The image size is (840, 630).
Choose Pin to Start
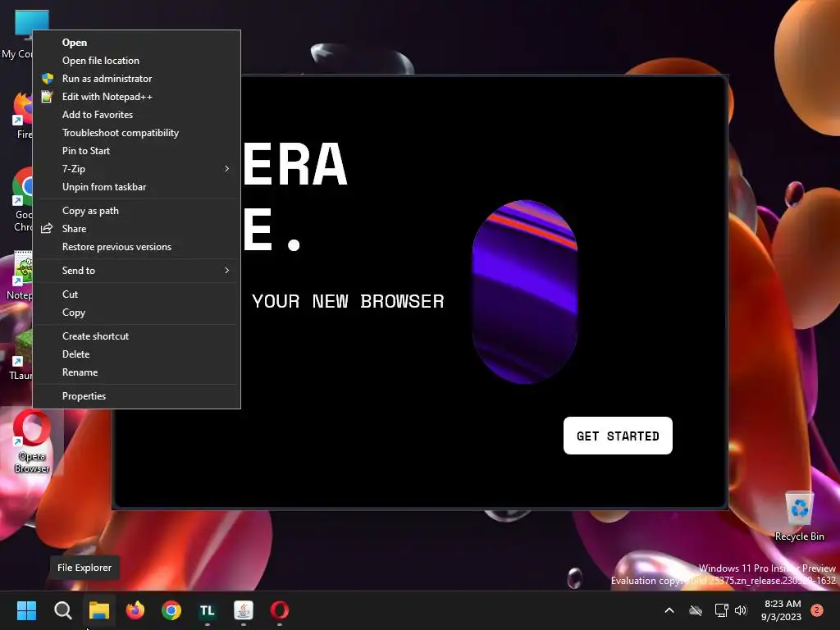(137, 151)
